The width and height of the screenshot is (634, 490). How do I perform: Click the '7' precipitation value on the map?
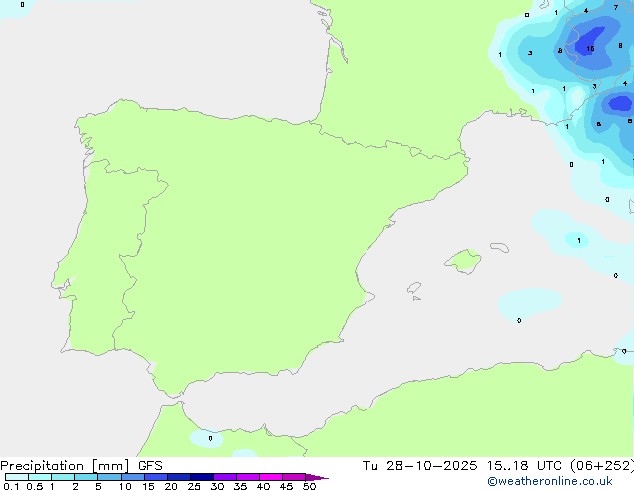pos(616,8)
